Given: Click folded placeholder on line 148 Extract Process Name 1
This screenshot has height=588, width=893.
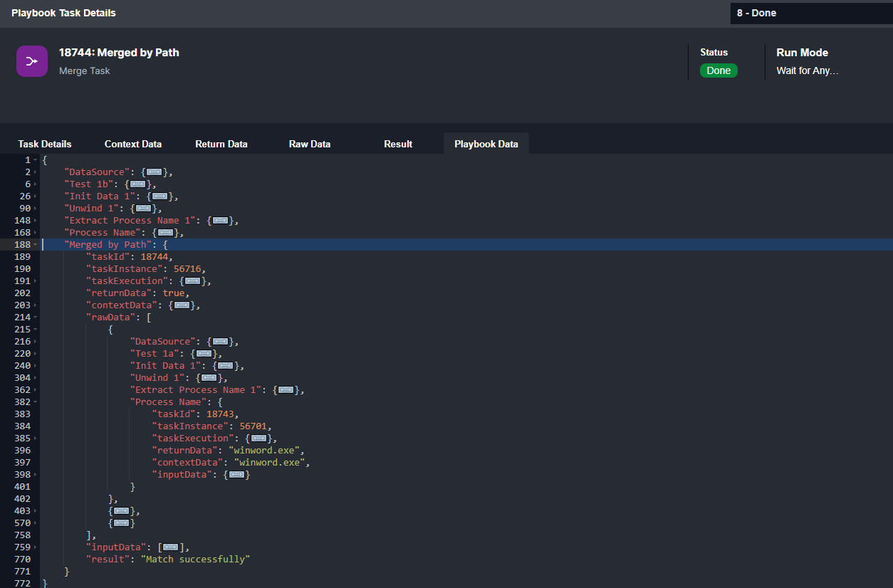Looking at the screenshot, I should coord(221,221).
